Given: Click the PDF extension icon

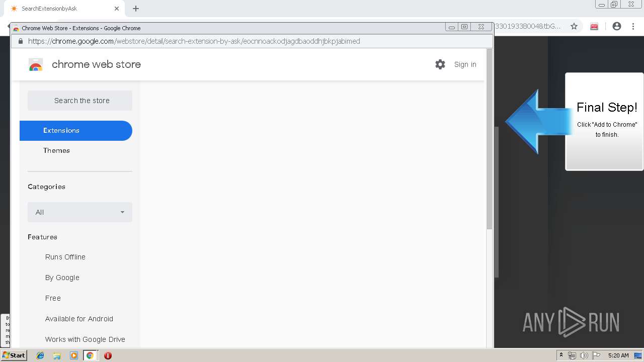Looking at the screenshot, I should [594, 26].
